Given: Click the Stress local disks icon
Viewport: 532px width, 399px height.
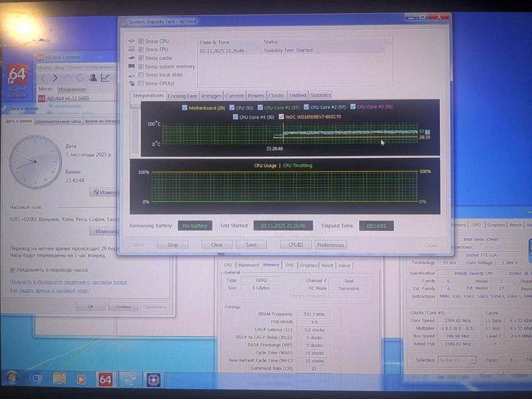Looking at the screenshot, I should coord(132,75).
